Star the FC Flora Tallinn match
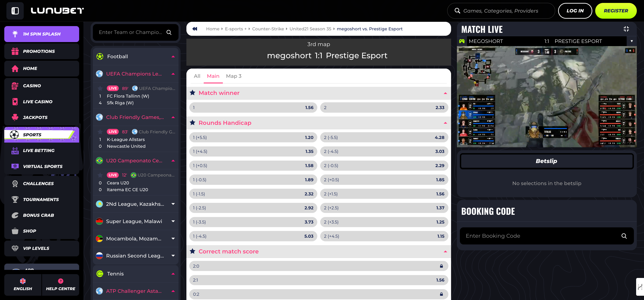Screen dimensions: 644x300 point(100,88)
